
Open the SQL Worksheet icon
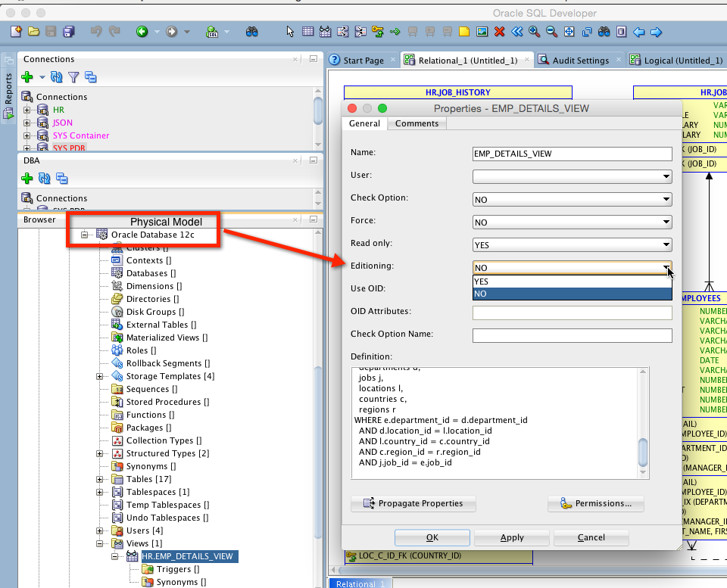[212, 32]
